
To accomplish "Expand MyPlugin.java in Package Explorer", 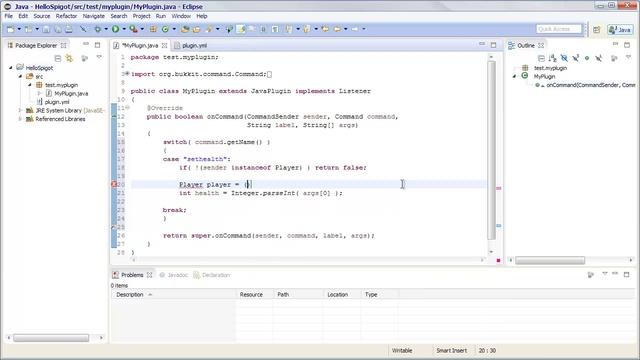I will (40, 93).
